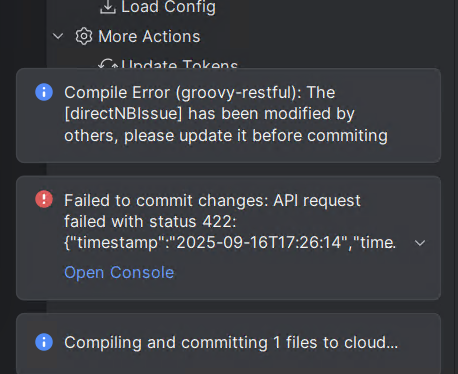Click the Load Config download icon
458x374 pixels.
tap(108, 7)
